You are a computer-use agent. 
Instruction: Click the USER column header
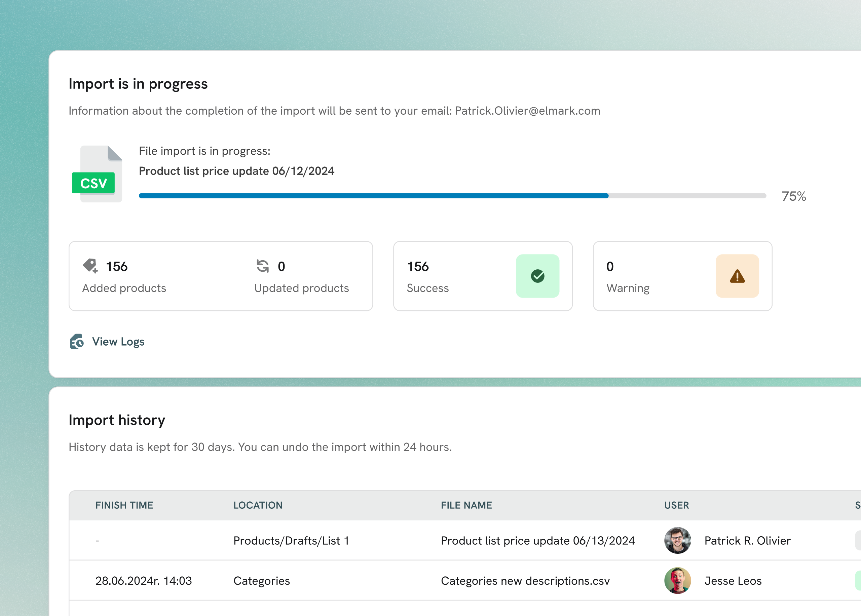[x=676, y=505]
